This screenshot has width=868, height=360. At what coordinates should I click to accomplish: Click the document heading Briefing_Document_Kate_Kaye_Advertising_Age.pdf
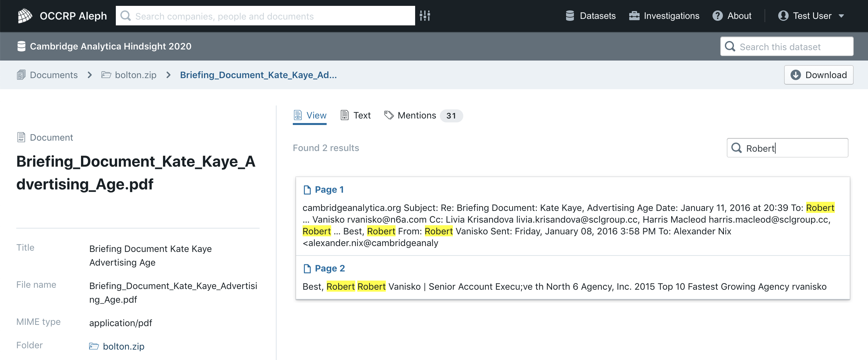coord(136,173)
